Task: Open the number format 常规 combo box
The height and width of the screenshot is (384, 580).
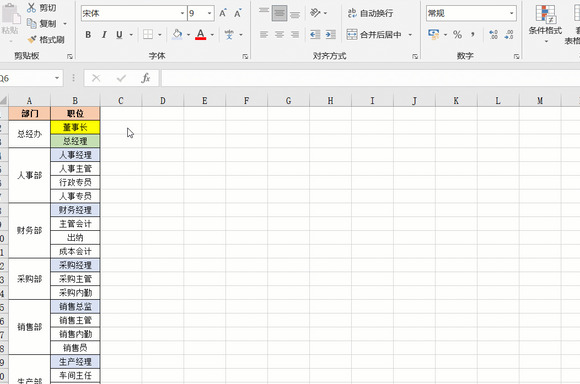Action: [x=471, y=14]
